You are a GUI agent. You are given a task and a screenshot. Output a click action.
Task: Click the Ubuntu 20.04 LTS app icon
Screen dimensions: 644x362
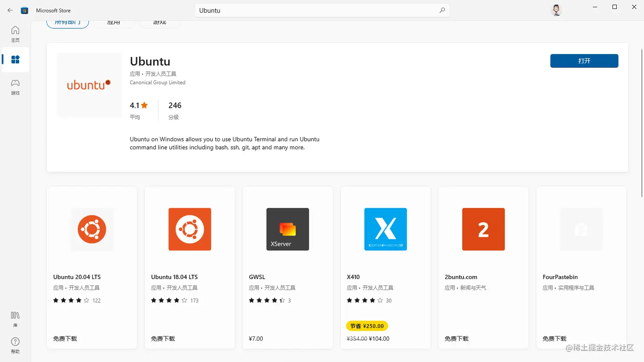click(x=92, y=229)
